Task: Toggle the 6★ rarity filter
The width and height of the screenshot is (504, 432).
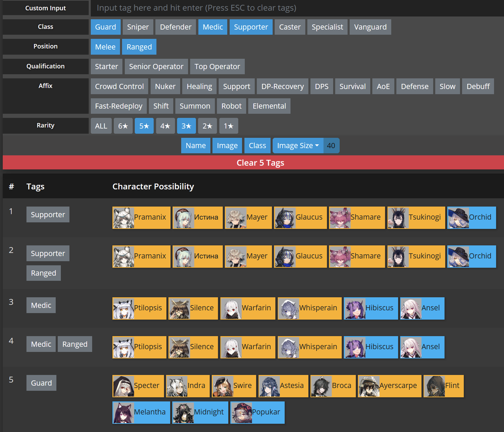Action: click(x=123, y=126)
